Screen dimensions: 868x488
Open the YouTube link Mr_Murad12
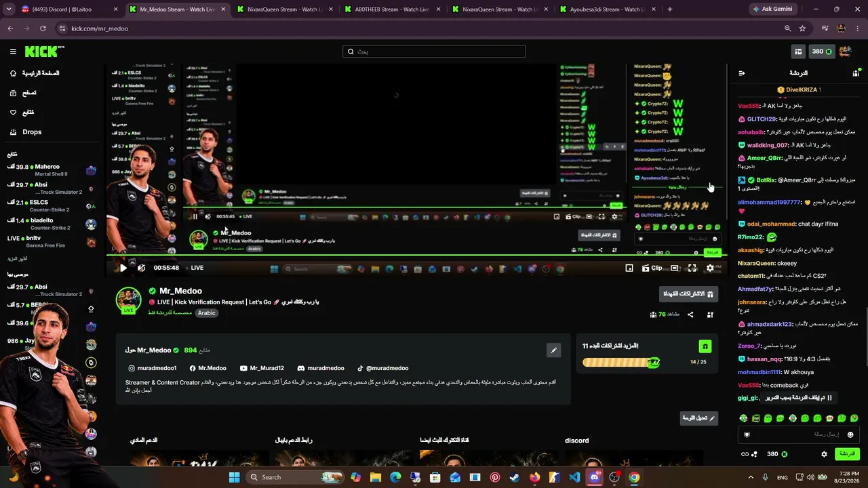pos(262,368)
